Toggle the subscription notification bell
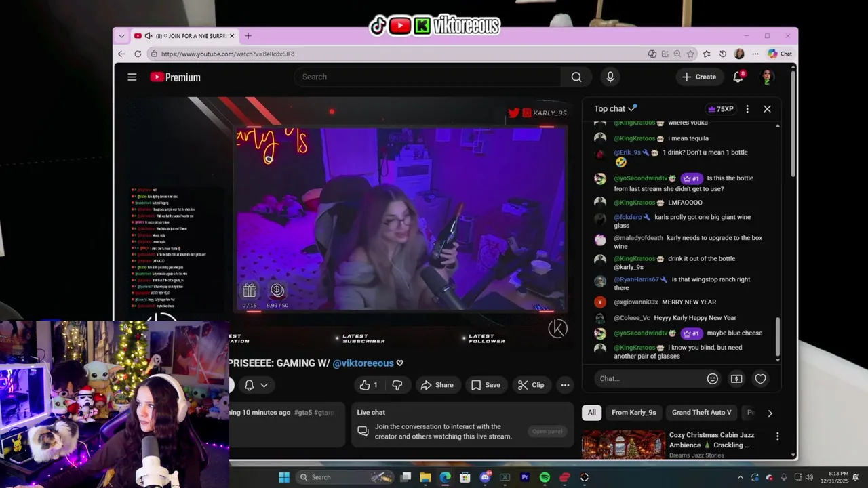 (249, 385)
